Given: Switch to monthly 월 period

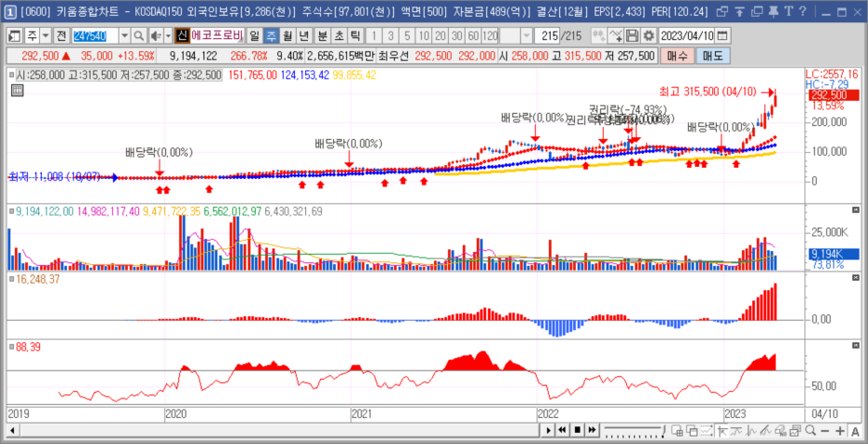Looking at the screenshot, I should coord(287,36).
